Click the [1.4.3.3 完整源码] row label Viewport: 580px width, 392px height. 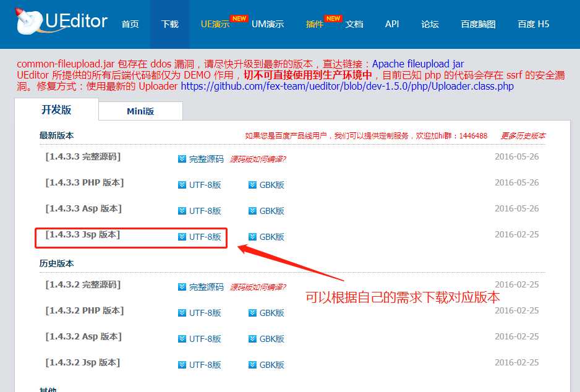point(83,157)
